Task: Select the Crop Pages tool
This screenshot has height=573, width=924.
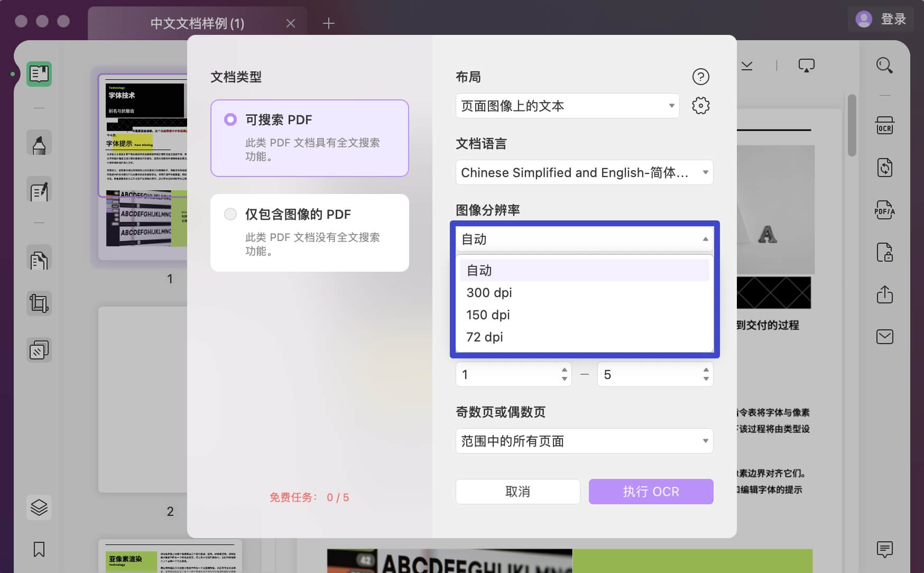Action: point(39,303)
